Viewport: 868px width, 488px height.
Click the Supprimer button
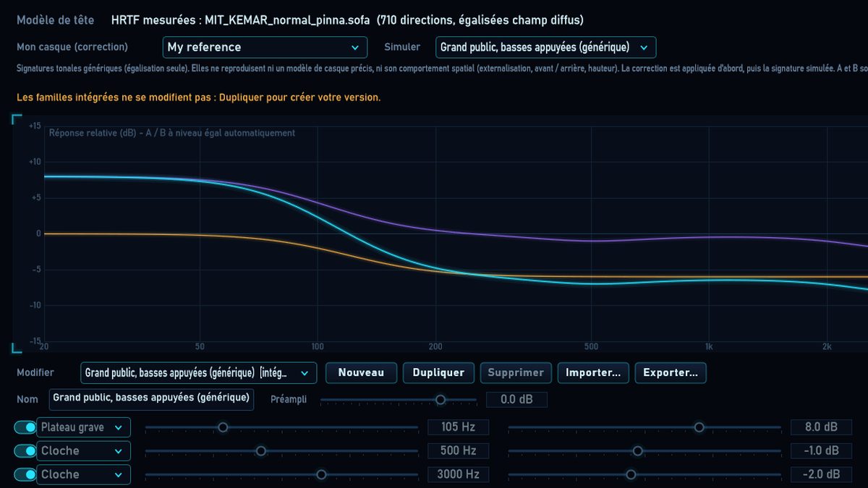pyautogui.click(x=516, y=373)
